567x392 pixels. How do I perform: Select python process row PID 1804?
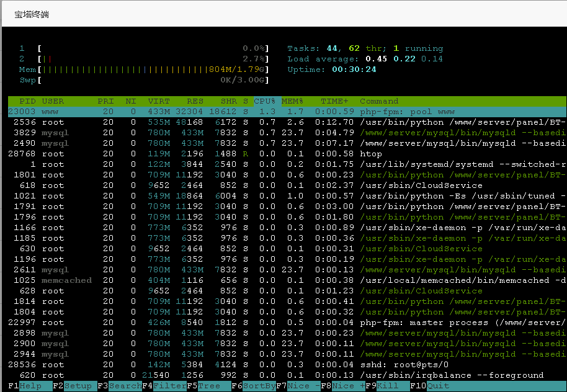tap(287, 312)
